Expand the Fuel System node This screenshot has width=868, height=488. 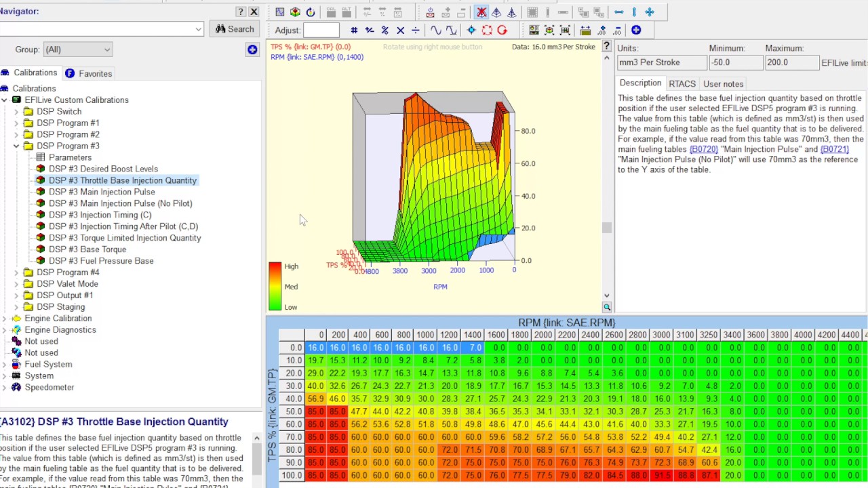[x=4, y=365]
